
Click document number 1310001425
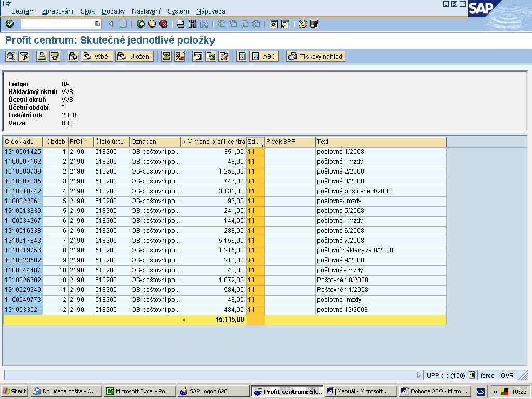[23, 152]
